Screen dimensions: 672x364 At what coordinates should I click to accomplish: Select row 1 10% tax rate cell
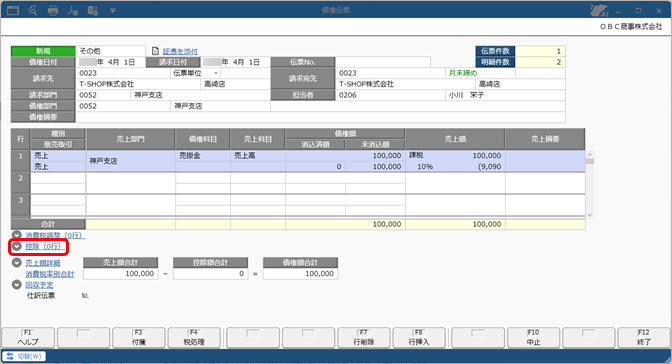click(x=425, y=167)
